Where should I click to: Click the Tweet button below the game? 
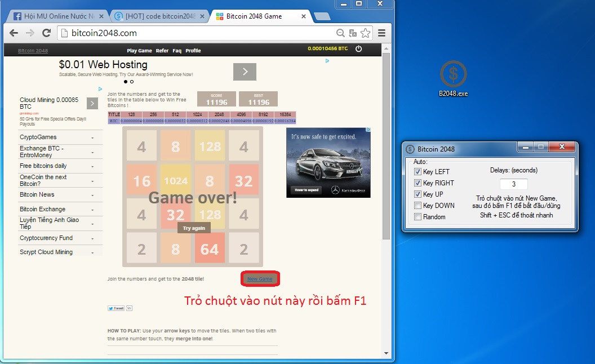click(116, 308)
